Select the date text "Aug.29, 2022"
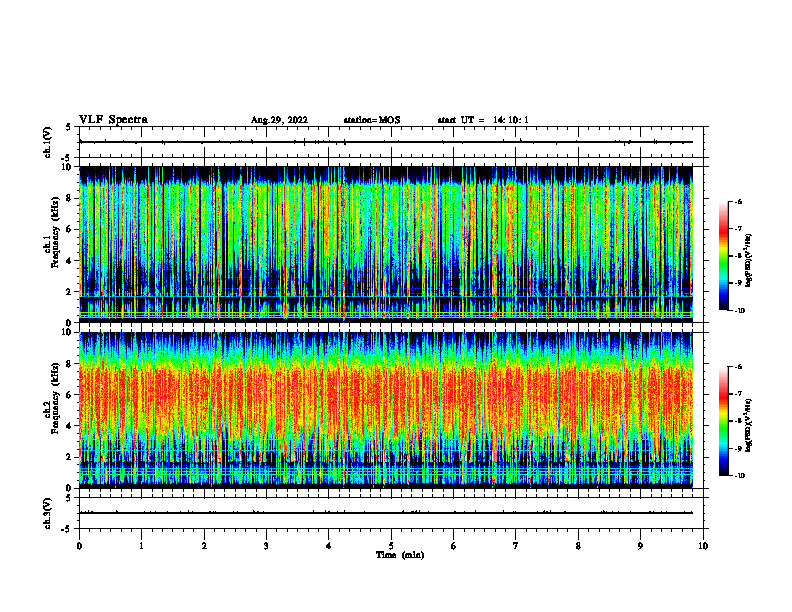Viewport: 792px width, 612px height. point(279,120)
